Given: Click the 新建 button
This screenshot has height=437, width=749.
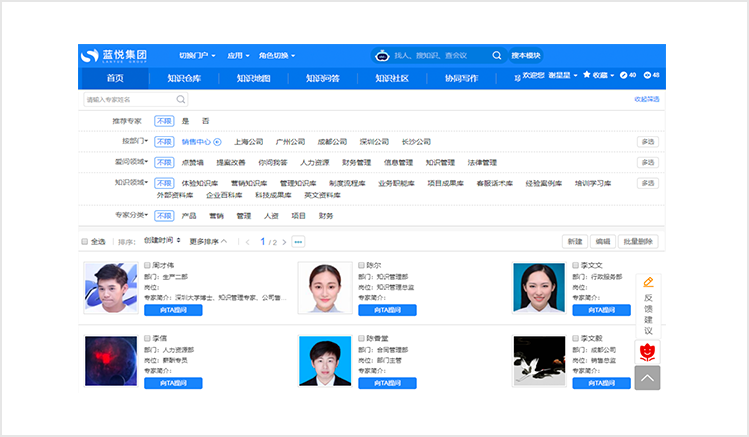Looking at the screenshot, I should tap(574, 242).
